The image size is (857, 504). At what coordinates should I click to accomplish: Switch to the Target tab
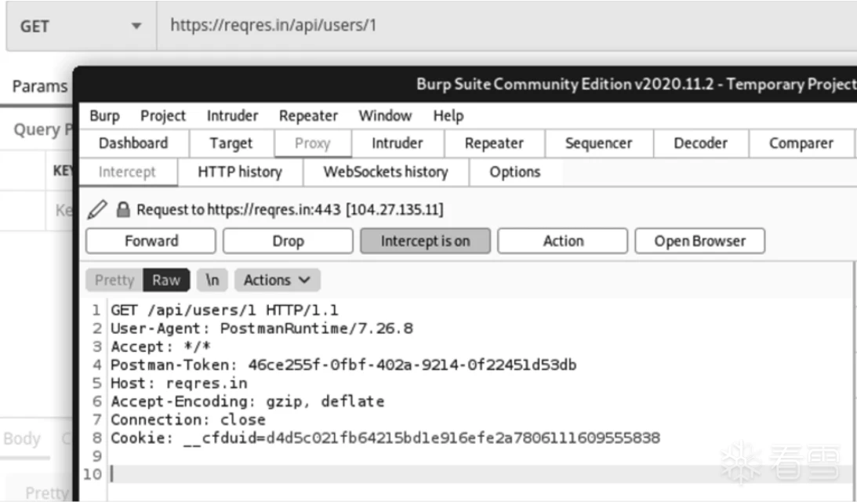(x=231, y=143)
